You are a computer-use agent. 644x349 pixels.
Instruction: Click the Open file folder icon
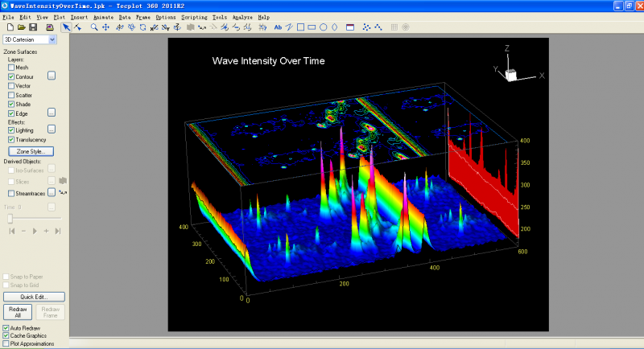22,27
